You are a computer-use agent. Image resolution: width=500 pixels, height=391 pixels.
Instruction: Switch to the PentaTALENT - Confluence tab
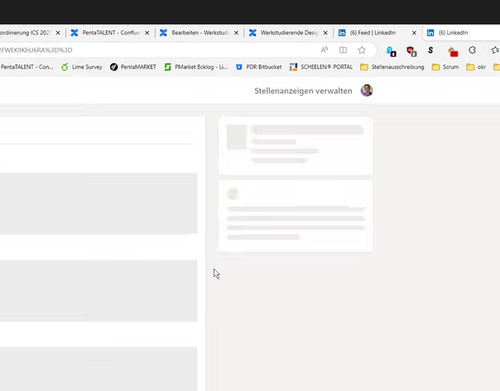[x=110, y=33]
